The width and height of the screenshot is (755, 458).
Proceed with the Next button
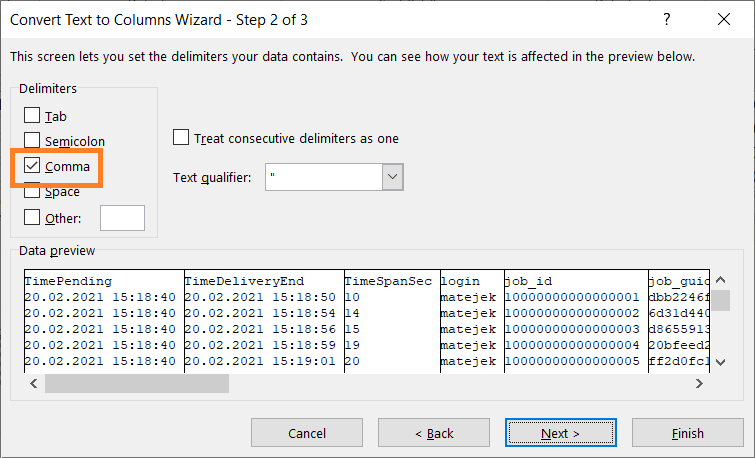tap(561, 433)
